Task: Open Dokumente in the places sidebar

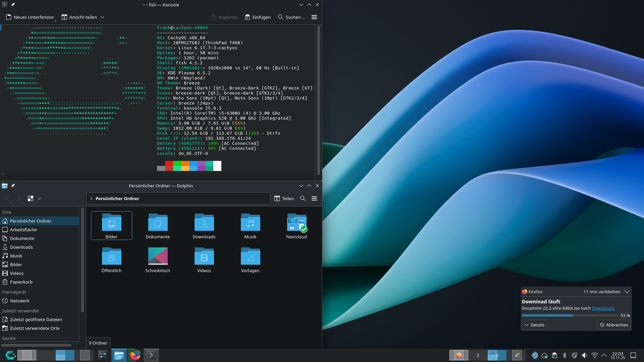Action: point(40,238)
